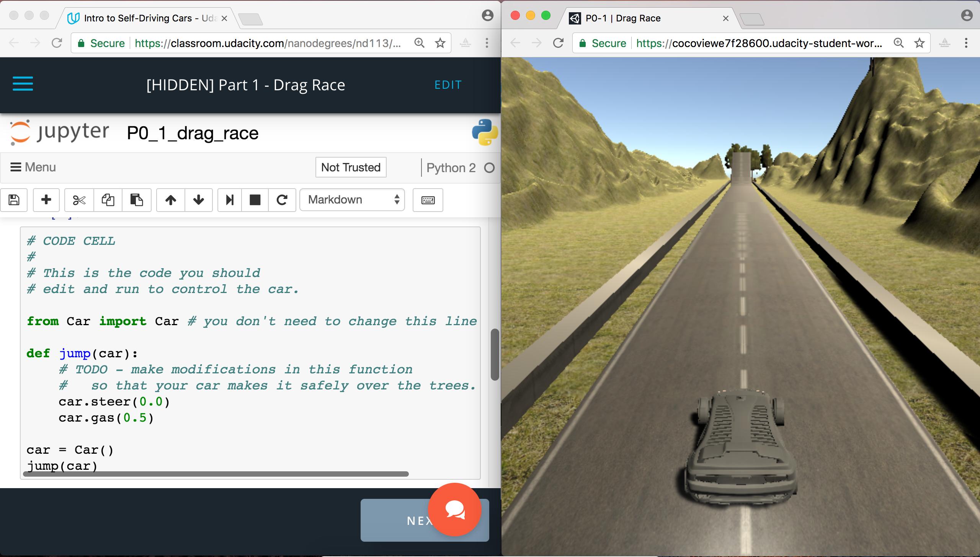980x557 pixels.
Task: Click the EDIT button in header
Action: pos(448,83)
